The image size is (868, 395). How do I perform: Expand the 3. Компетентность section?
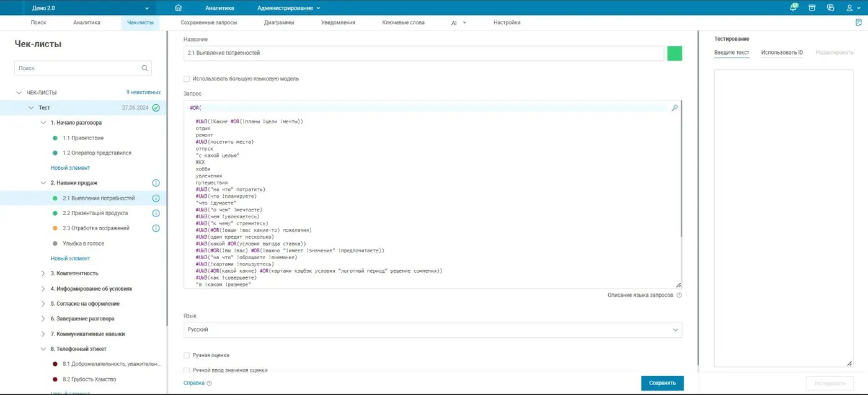click(x=43, y=273)
